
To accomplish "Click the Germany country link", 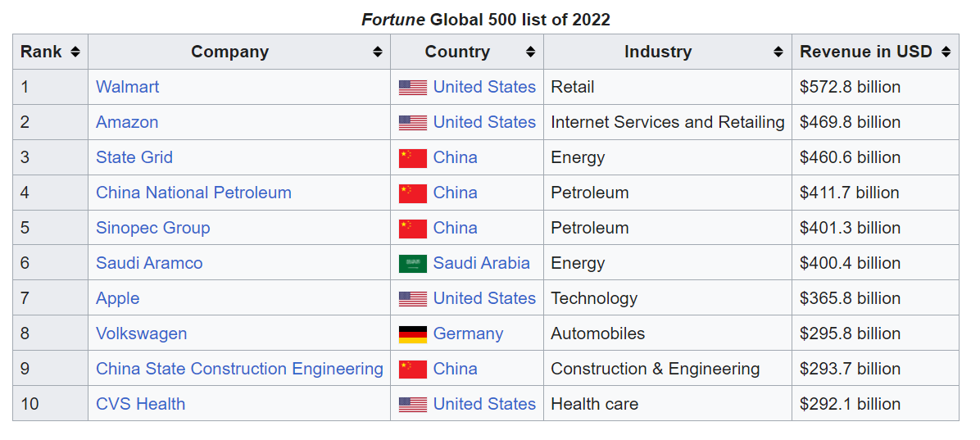I will tap(468, 333).
